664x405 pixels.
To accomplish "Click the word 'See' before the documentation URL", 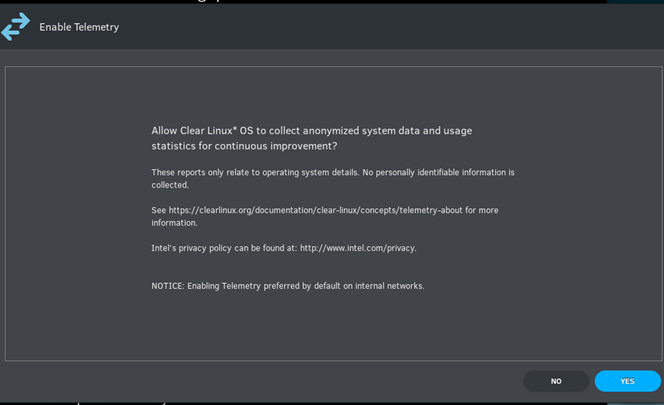I will coord(159,210).
